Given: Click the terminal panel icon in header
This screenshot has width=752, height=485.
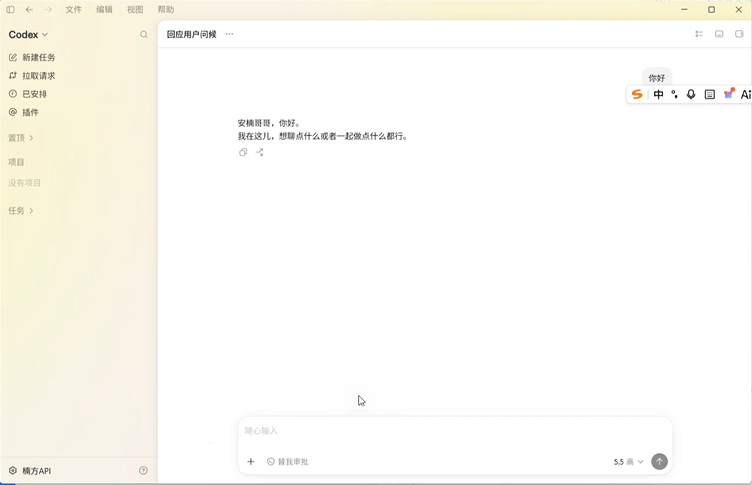Looking at the screenshot, I should coord(719,34).
